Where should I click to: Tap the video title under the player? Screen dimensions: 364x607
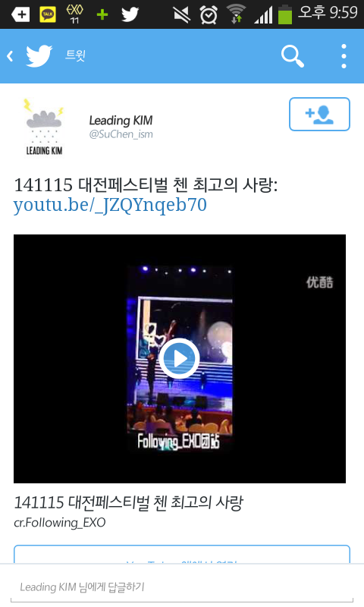click(129, 502)
